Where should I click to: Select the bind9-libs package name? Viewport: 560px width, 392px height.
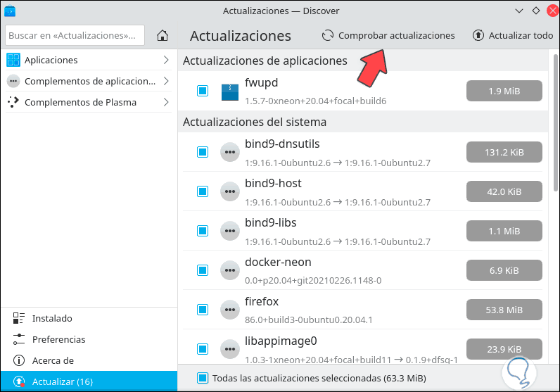pos(270,222)
